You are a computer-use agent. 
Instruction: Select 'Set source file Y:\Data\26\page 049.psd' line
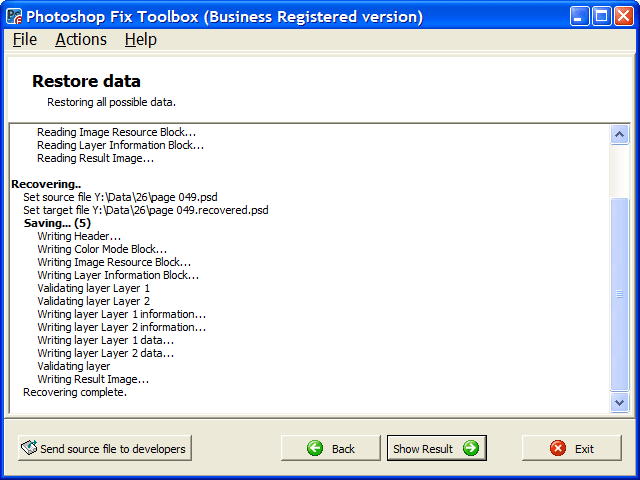(x=120, y=197)
